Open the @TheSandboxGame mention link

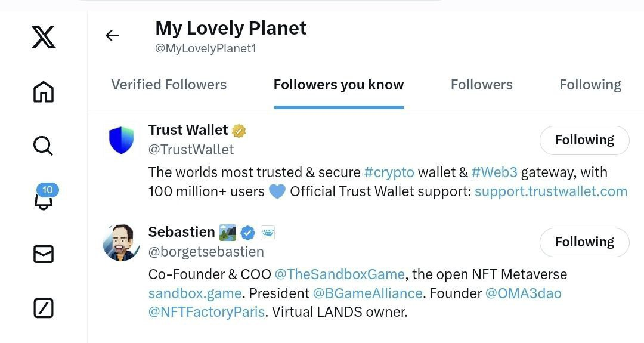[339, 274]
